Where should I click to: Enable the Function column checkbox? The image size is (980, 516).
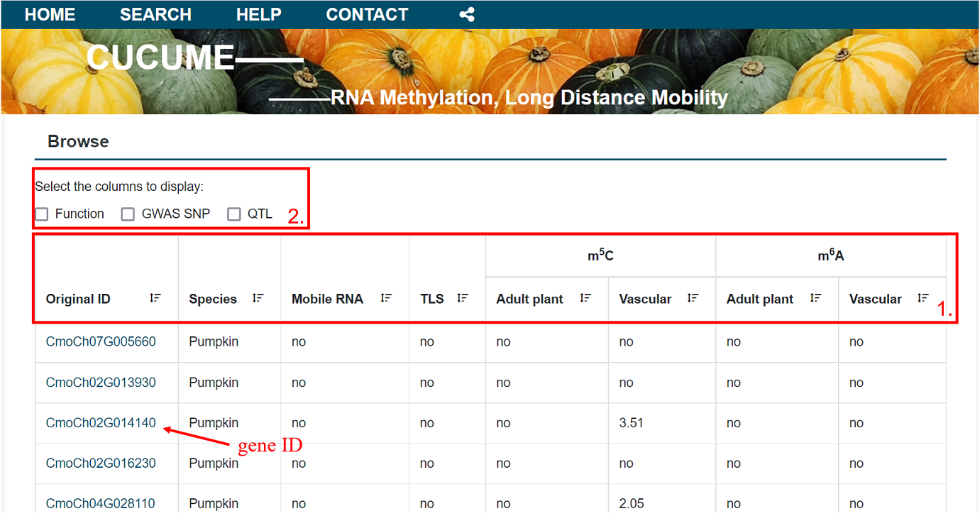point(42,214)
